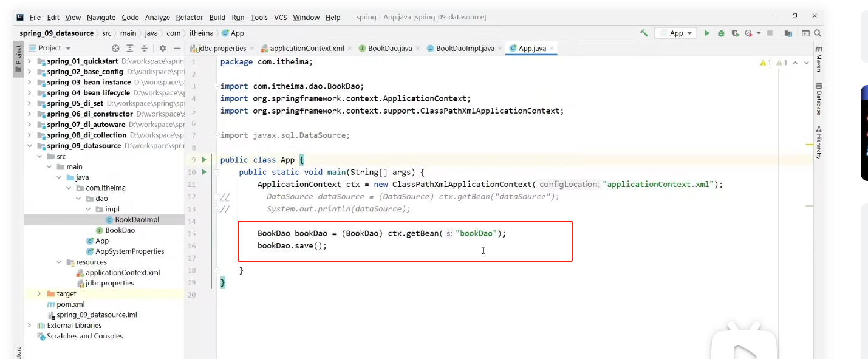Open Project Structure folder icon
The height and width of the screenshot is (359, 868).
(788, 33)
